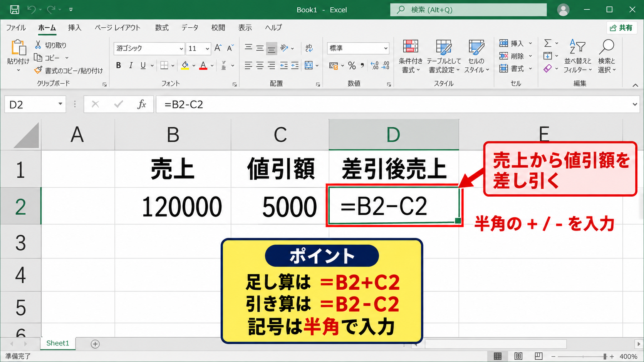This screenshot has height=362, width=644.
Task: Click the Paste (貼り付け) icon
Action: tap(18, 48)
